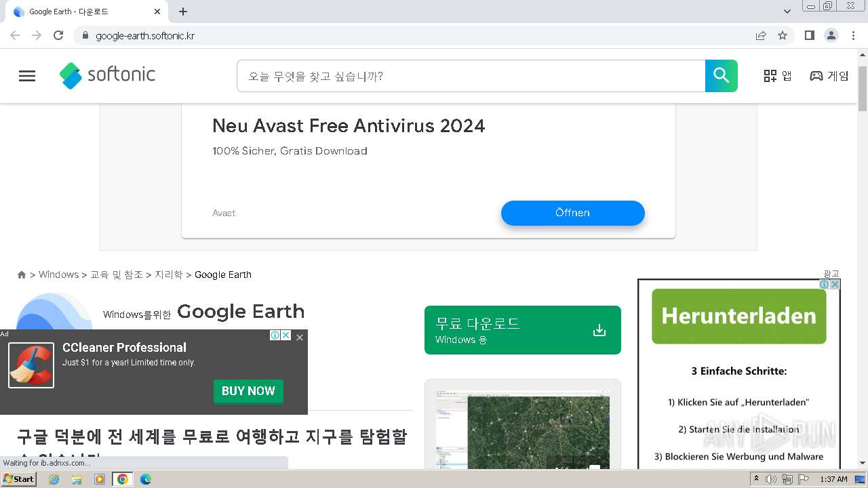Open the Windows Start button

pyautogui.click(x=18, y=479)
